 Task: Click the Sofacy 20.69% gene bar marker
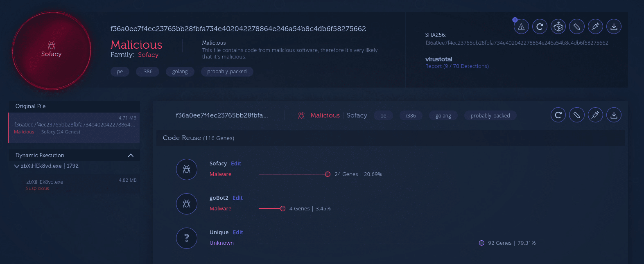pos(328,174)
